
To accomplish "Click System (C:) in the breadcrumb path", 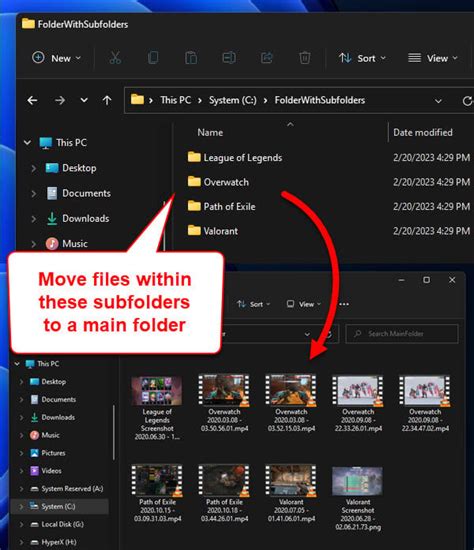I will pos(233,100).
